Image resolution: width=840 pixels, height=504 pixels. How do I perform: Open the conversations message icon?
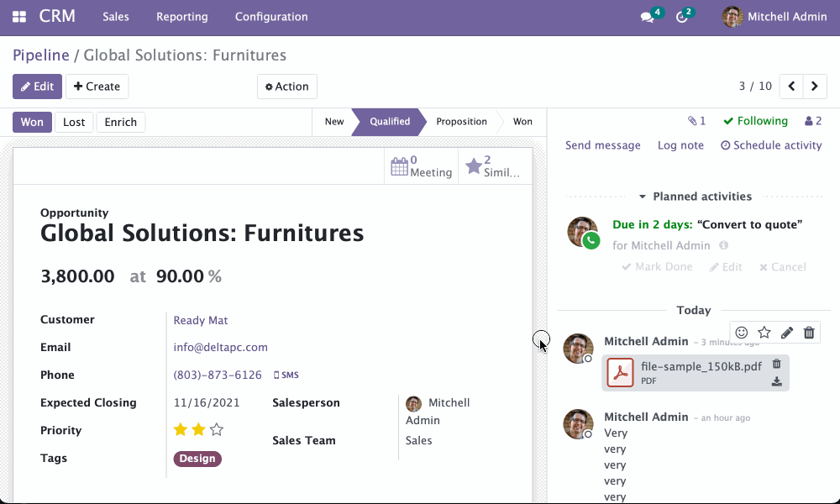click(x=647, y=17)
